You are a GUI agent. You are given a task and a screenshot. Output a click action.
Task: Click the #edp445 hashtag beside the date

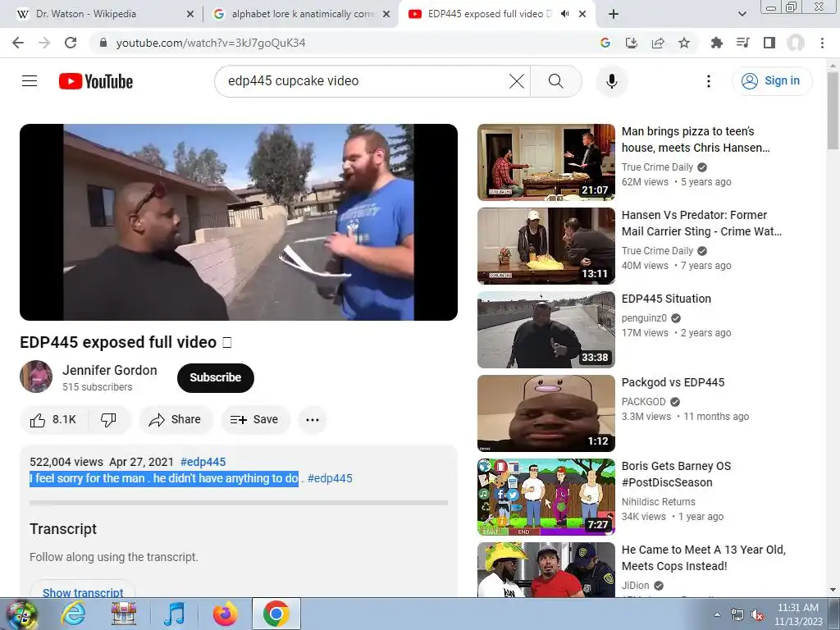coord(203,462)
